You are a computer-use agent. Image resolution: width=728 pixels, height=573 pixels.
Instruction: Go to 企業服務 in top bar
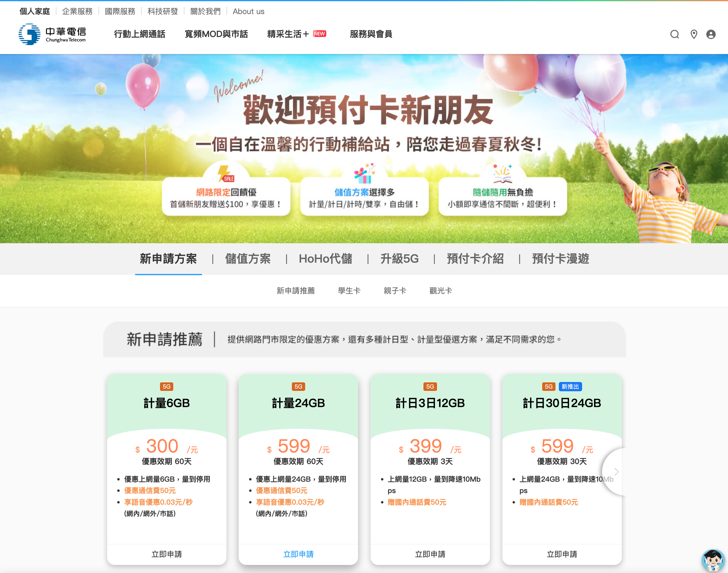click(x=77, y=11)
